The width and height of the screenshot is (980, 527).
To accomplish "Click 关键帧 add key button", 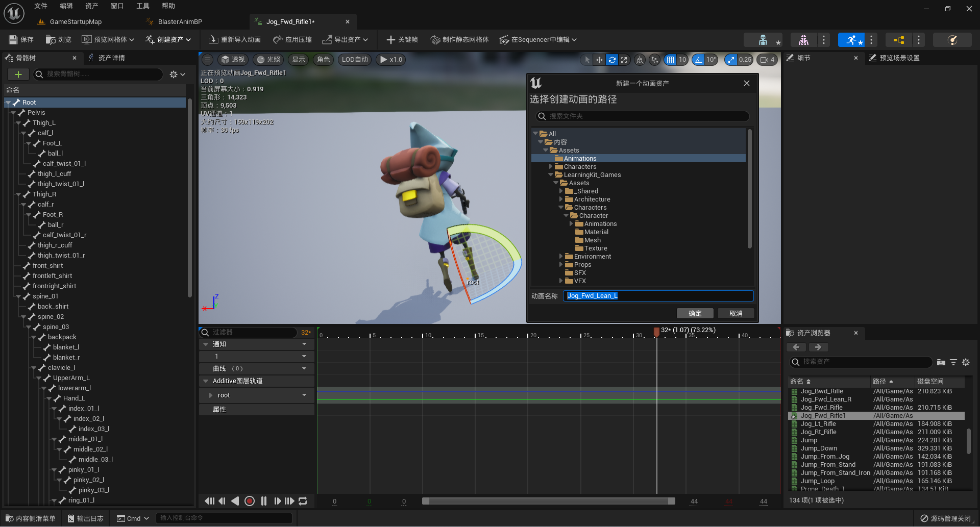I will pyautogui.click(x=402, y=39).
